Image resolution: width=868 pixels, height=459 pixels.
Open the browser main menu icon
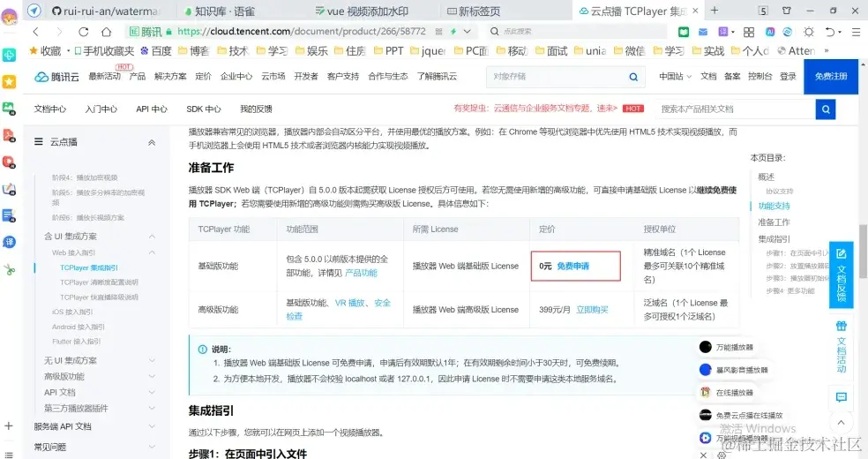tap(856, 32)
